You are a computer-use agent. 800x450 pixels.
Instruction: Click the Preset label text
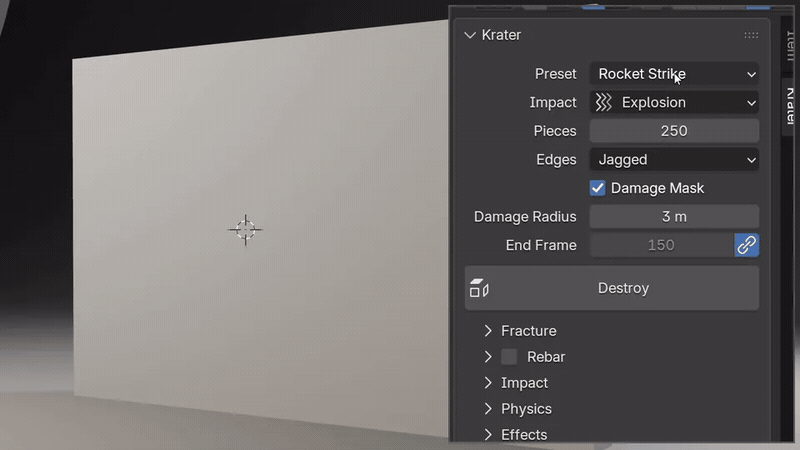(556, 74)
